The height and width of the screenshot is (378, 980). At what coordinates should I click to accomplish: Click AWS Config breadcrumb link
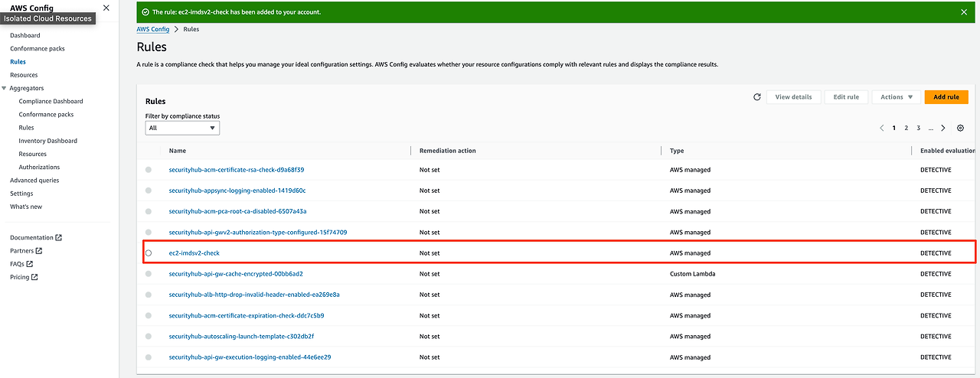point(153,29)
